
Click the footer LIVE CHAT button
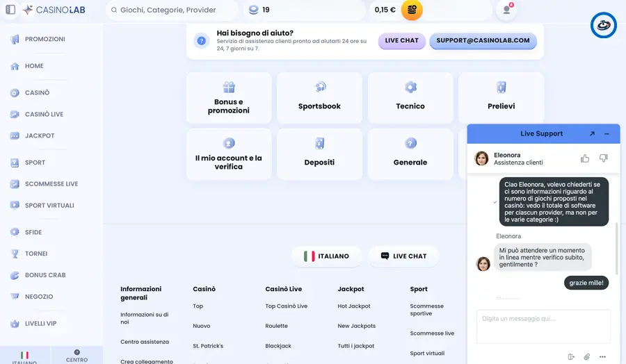click(403, 256)
